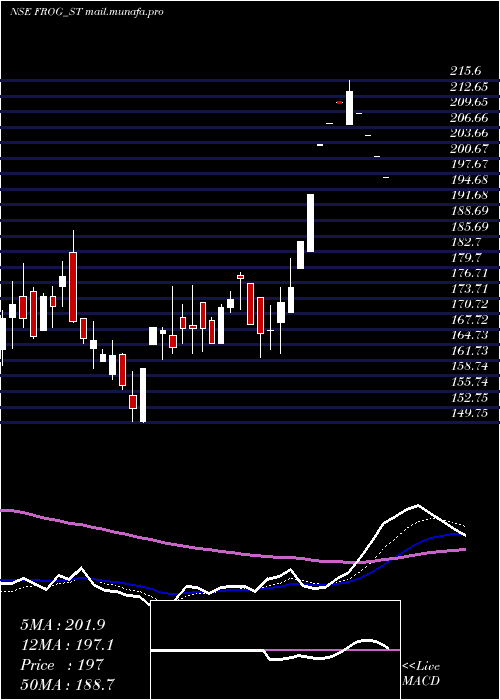
Task: Click the 50MA : 188.7 readout
Action: point(67,685)
